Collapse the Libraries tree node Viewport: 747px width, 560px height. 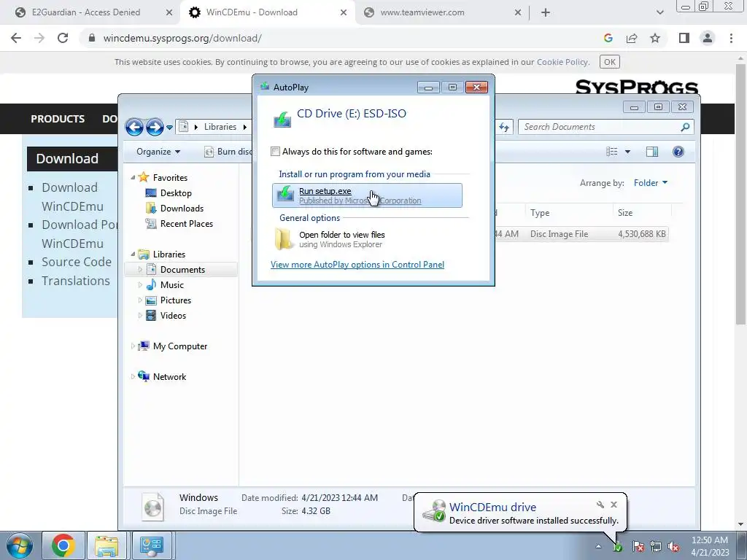133,254
